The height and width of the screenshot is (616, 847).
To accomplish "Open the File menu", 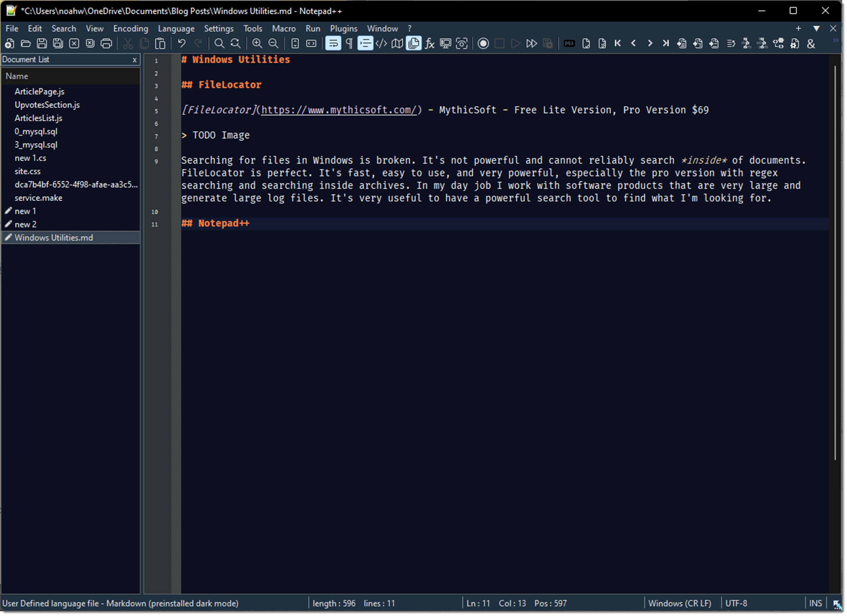I will tap(12, 28).
